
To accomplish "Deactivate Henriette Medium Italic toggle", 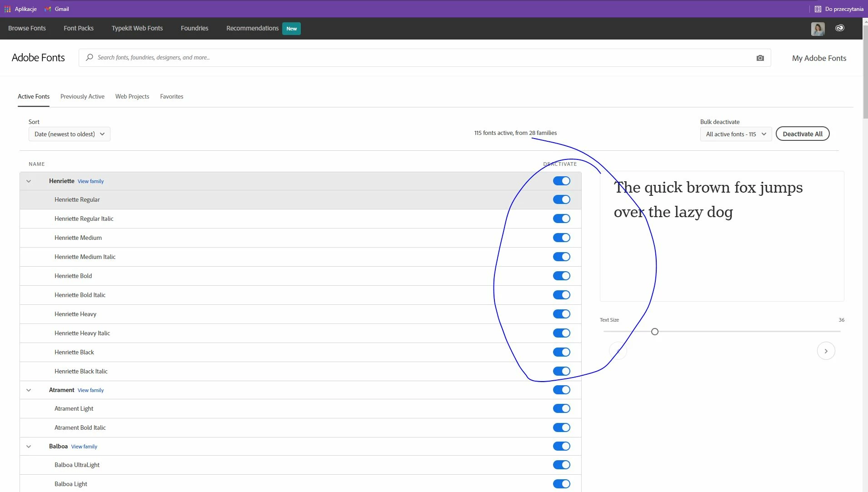I will (561, 257).
